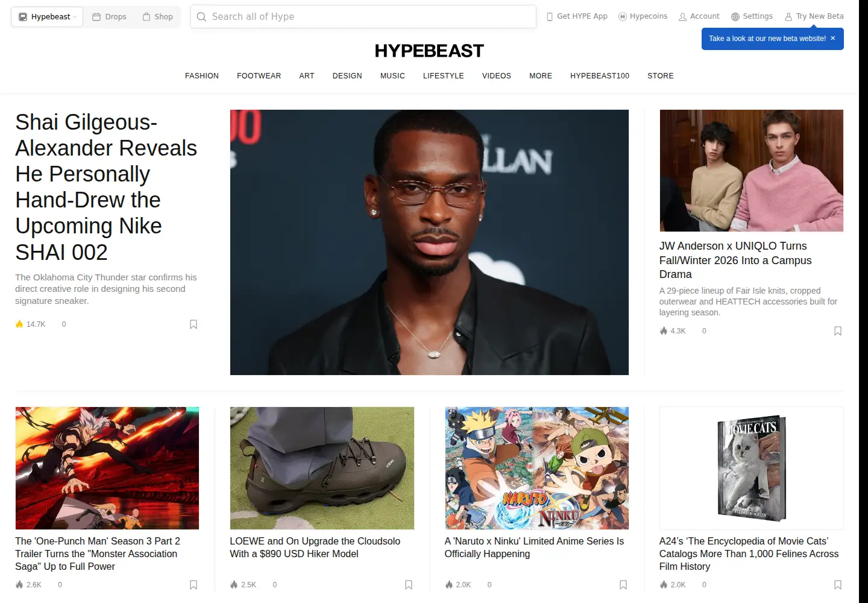This screenshot has height=603, width=868.
Task: Click the JW Anderson article comment count 0
Action: pyautogui.click(x=704, y=331)
